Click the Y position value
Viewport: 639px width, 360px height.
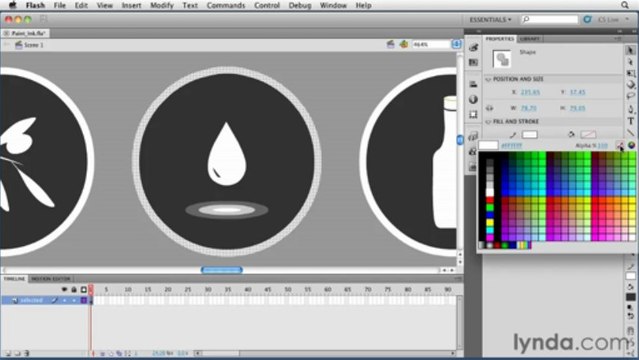577,92
